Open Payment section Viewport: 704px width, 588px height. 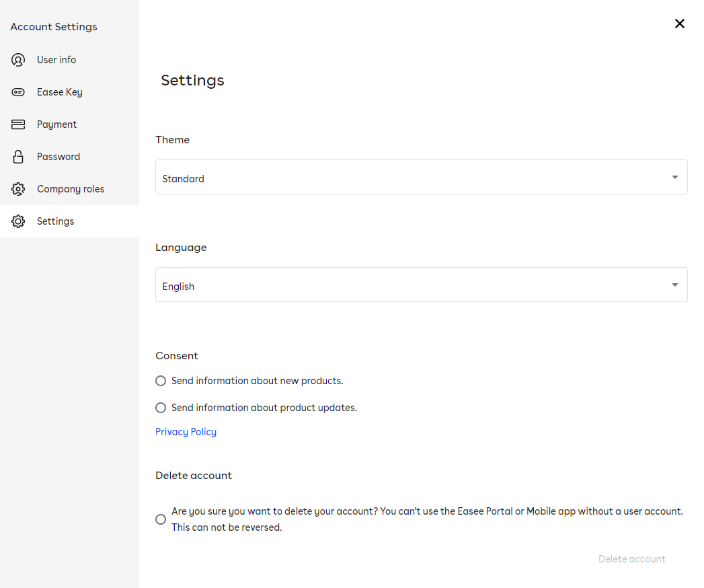[x=69, y=124]
